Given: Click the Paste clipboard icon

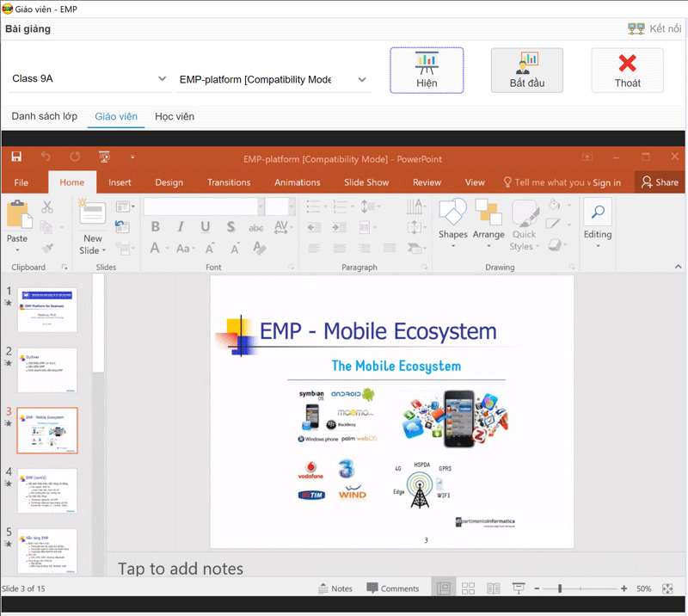Looking at the screenshot, I should tap(18, 215).
